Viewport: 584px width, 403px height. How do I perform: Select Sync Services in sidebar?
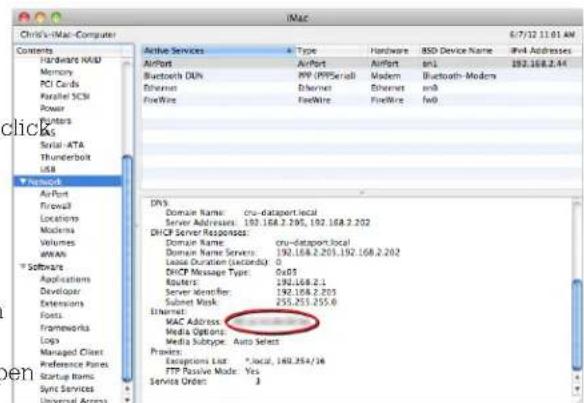pos(67,388)
